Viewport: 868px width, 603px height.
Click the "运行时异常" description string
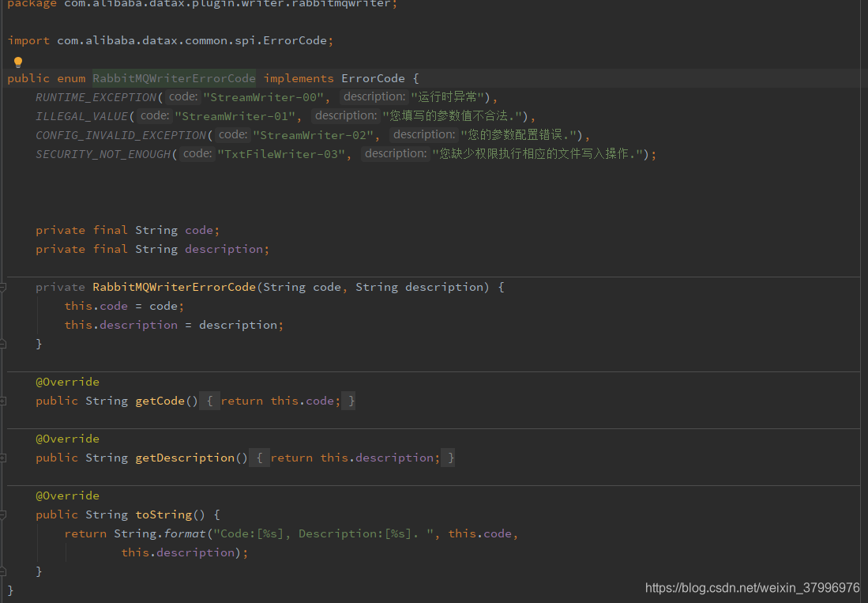click(x=447, y=97)
